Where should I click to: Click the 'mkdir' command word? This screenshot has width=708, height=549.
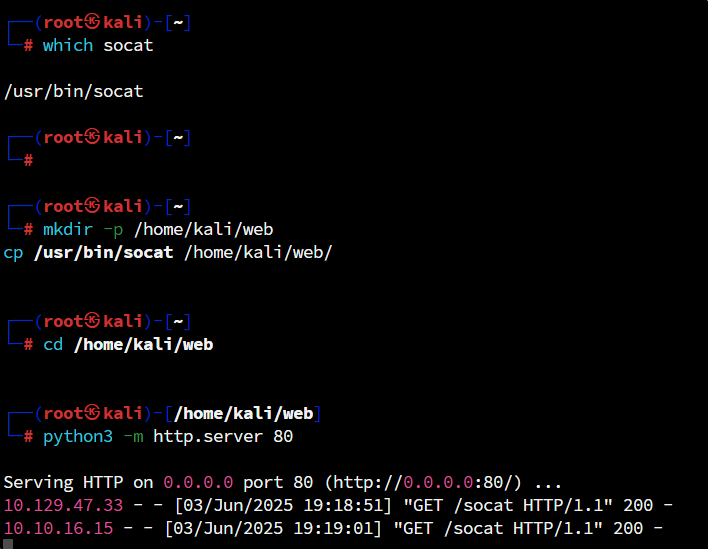click(68, 229)
